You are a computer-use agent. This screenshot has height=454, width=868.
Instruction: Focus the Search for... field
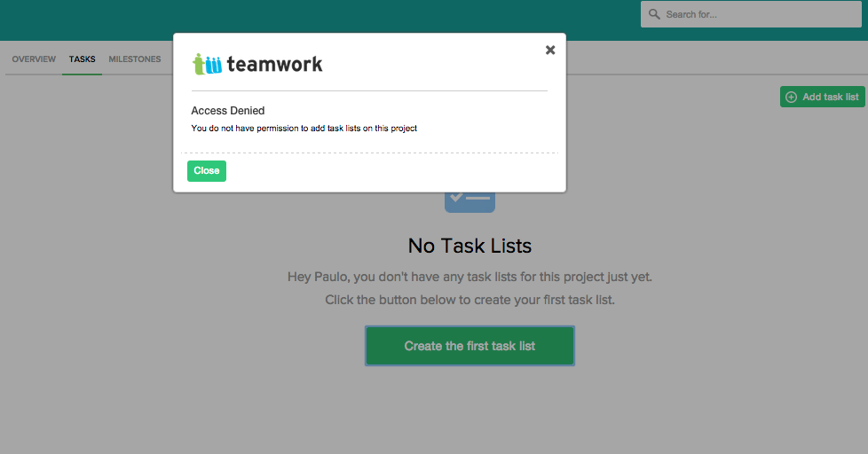pyautogui.click(x=751, y=14)
